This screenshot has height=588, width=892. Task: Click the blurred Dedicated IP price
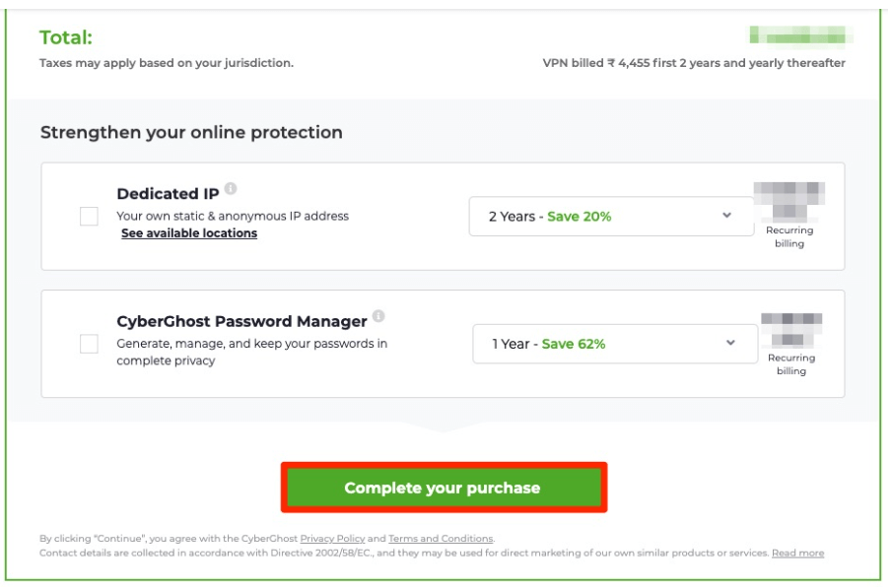tap(789, 201)
